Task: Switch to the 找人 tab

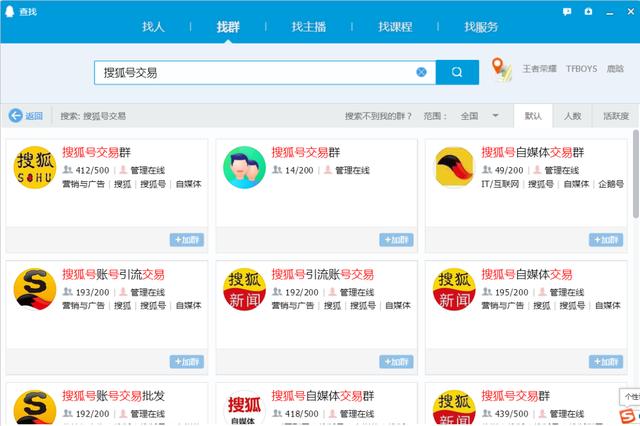Action: point(155,27)
